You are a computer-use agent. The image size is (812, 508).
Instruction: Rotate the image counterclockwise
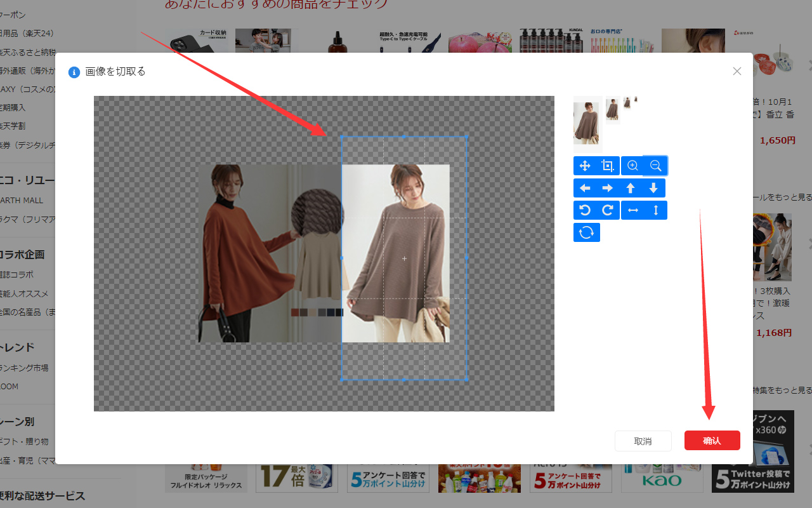[585, 210]
